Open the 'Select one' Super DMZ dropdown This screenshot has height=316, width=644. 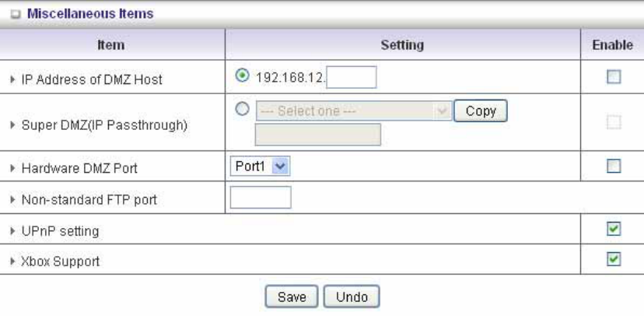(353, 111)
